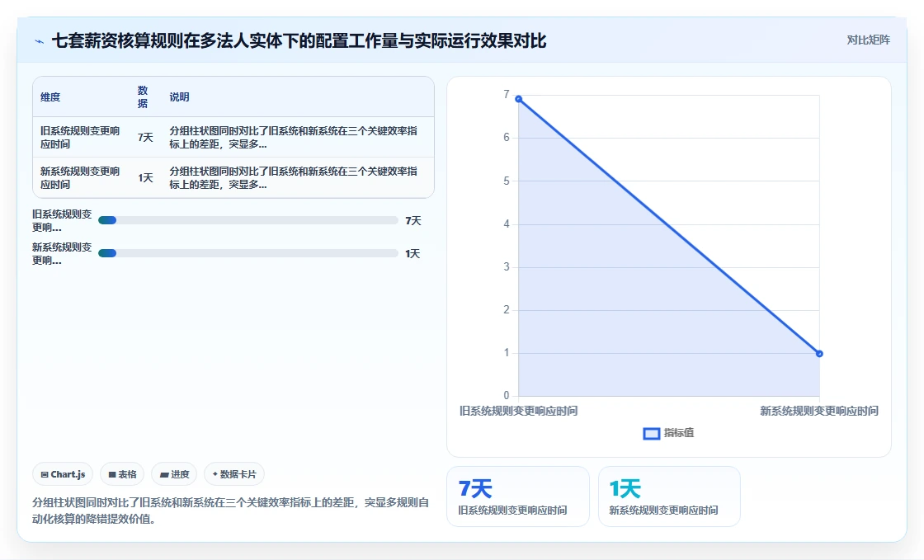Image resolution: width=924 pixels, height=560 pixels.
Task: Select table cell 旧系统规则变更响应时间
Action: point(80,137)
